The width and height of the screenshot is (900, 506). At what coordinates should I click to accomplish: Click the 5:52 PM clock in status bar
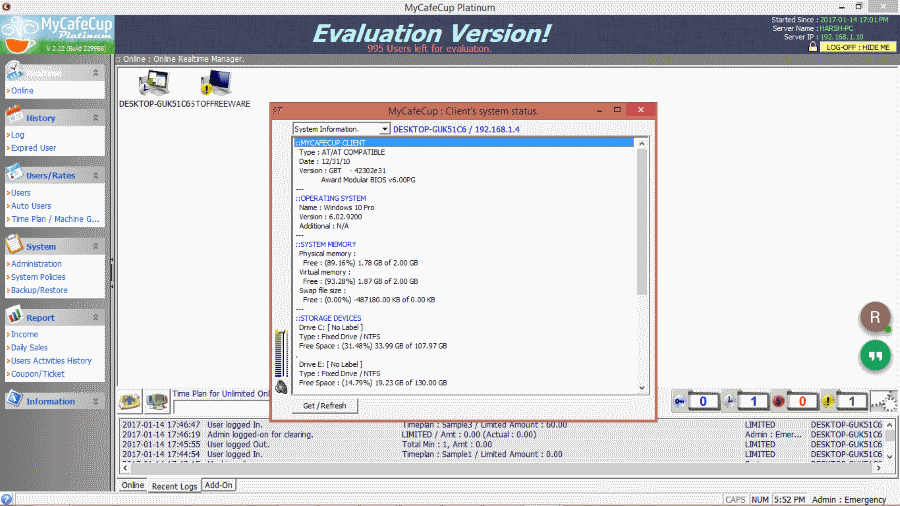click(x=789, y=500)
